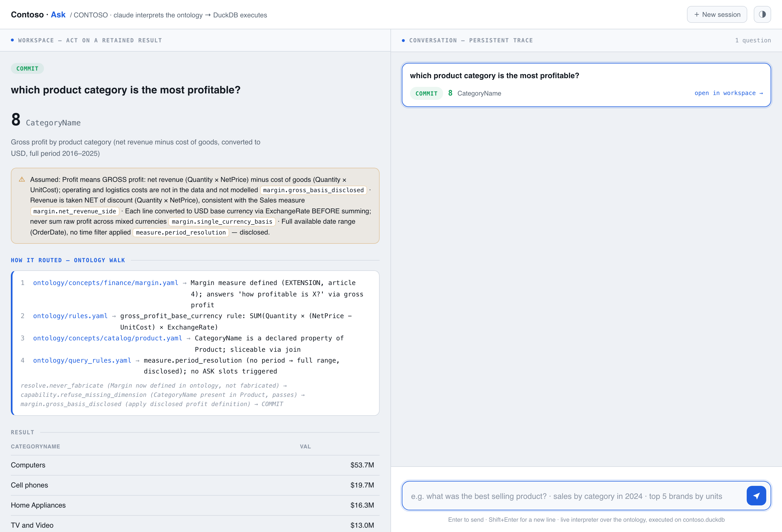Click the $16.3M value
This screenshot has height=532, width=782.
tap(362, 505)
